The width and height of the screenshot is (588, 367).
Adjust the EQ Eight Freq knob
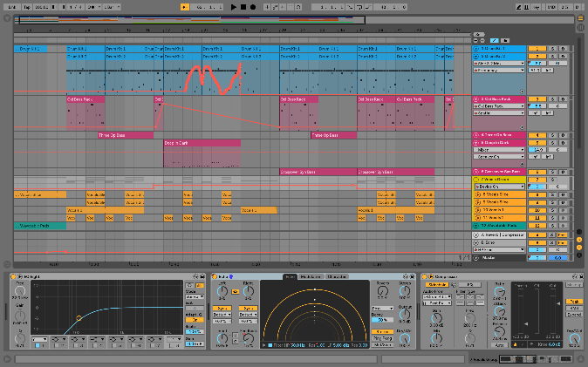pos(20,291)
